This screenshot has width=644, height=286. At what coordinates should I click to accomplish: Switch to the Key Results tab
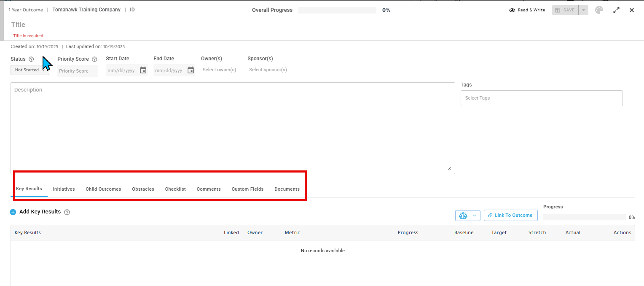[29, 189]
